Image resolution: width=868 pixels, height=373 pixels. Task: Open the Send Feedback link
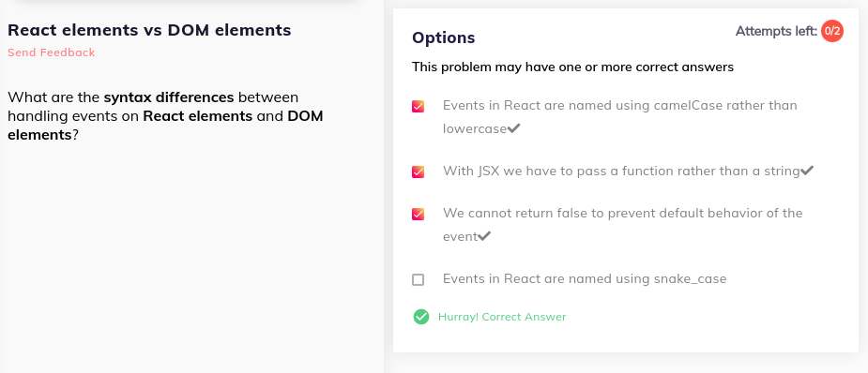click(x=52, y=52)
